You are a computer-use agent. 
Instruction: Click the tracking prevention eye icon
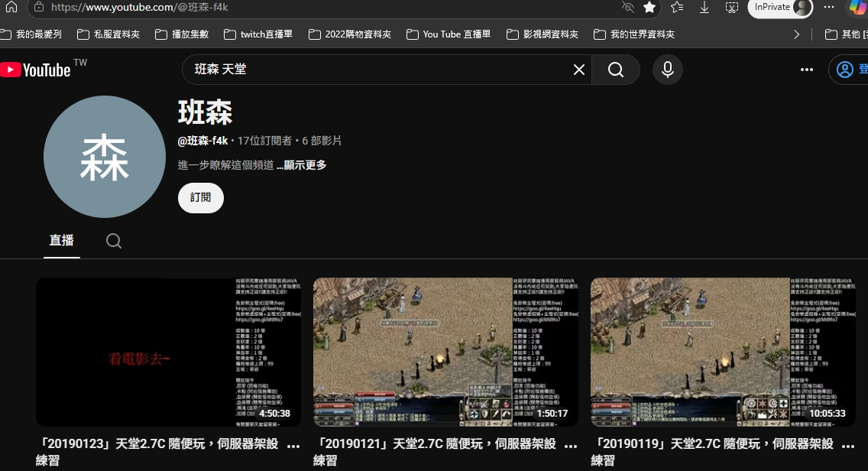tap(627, 7)
